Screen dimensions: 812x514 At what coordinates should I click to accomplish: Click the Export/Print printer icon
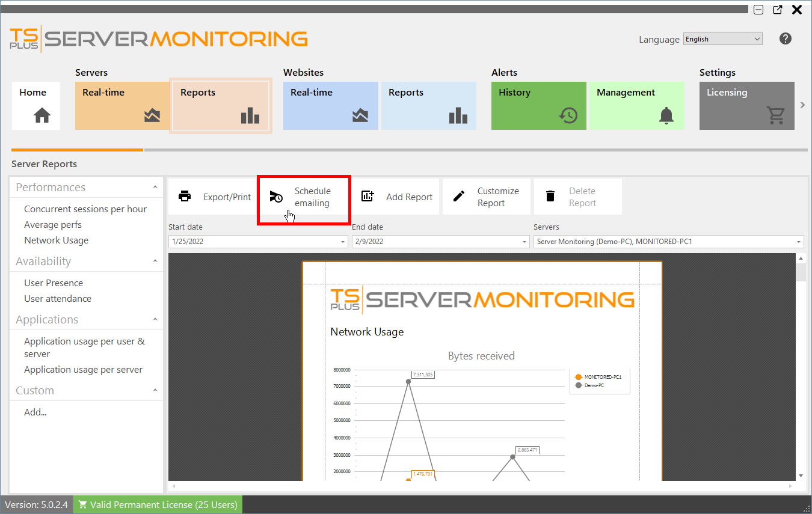[185, 196]
